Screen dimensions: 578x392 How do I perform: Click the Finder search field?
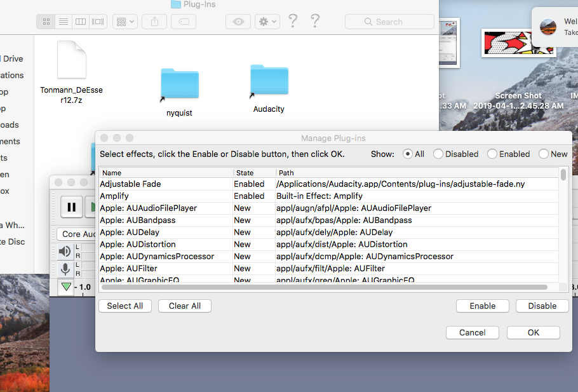(x=389, y=22)
